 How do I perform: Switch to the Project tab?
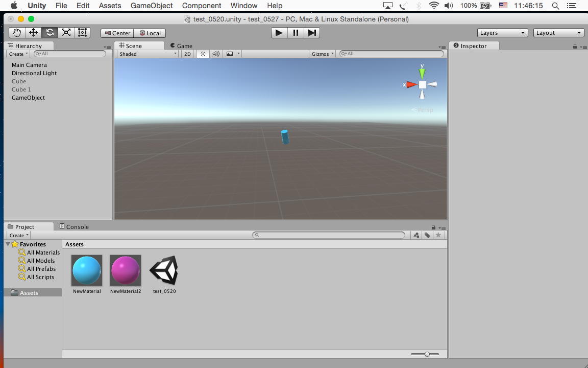point(29,226)
